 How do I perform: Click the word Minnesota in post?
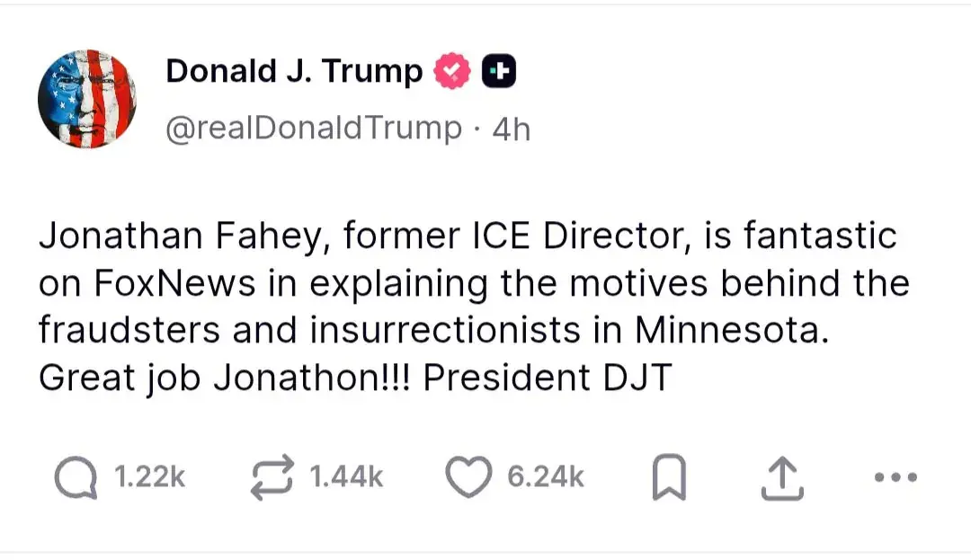727,331
